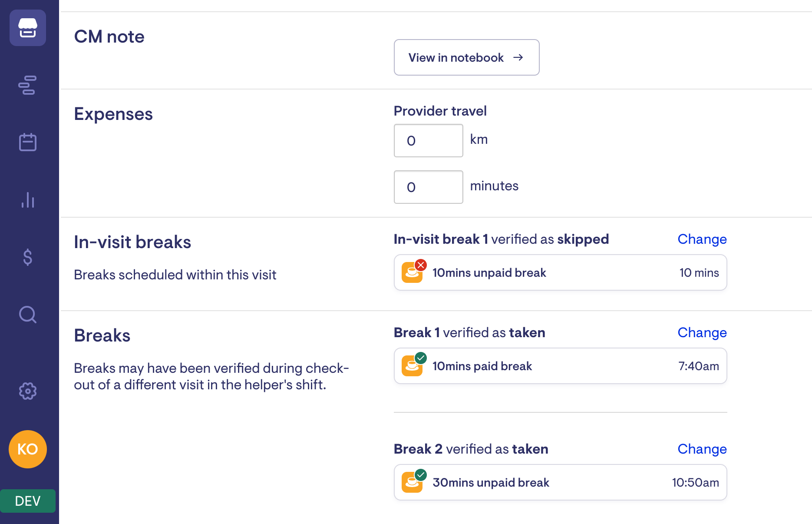The width and height of the screenshot is (812, 524).
Task: Select the 30mins unpaid break card
Action: (x=560, y=483)
